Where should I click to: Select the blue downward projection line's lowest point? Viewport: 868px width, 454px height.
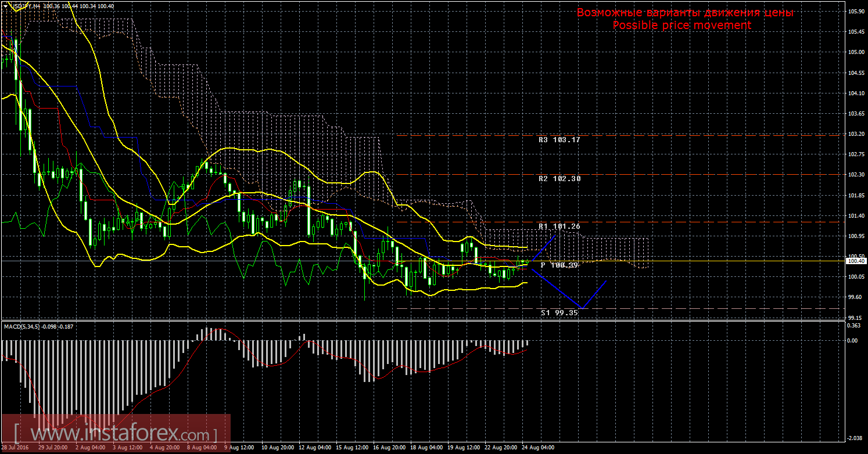pos(581,308)
